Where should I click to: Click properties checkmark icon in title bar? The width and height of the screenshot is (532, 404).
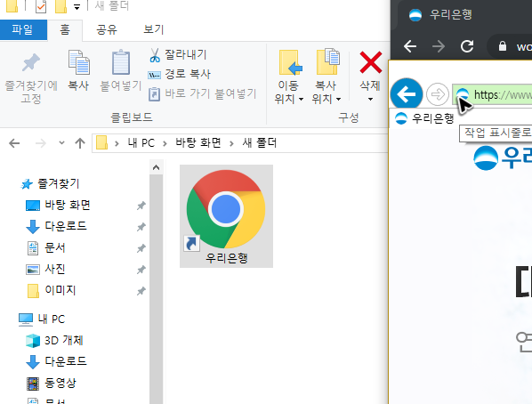click(41, 6)
